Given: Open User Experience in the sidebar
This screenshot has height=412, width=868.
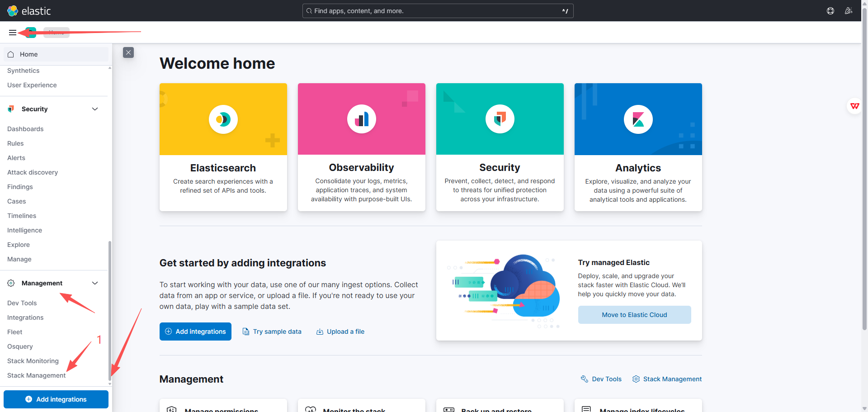Looking at the screenshot, I should 32,85.
